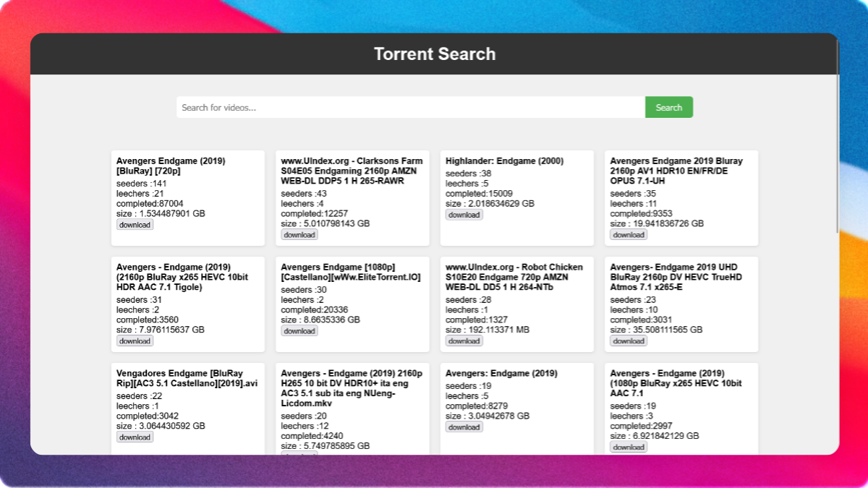Click "seeders :141" text
868x488 pixels.
pos(142,184)
